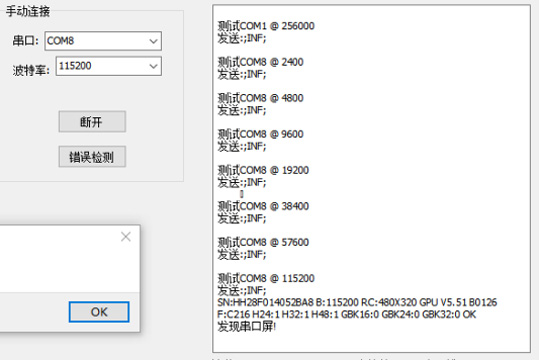The width and height of the screenshot is (540, 360).
Task: Click the log line '测试COM8 @ 38400'
Action: tap(263, 206)
